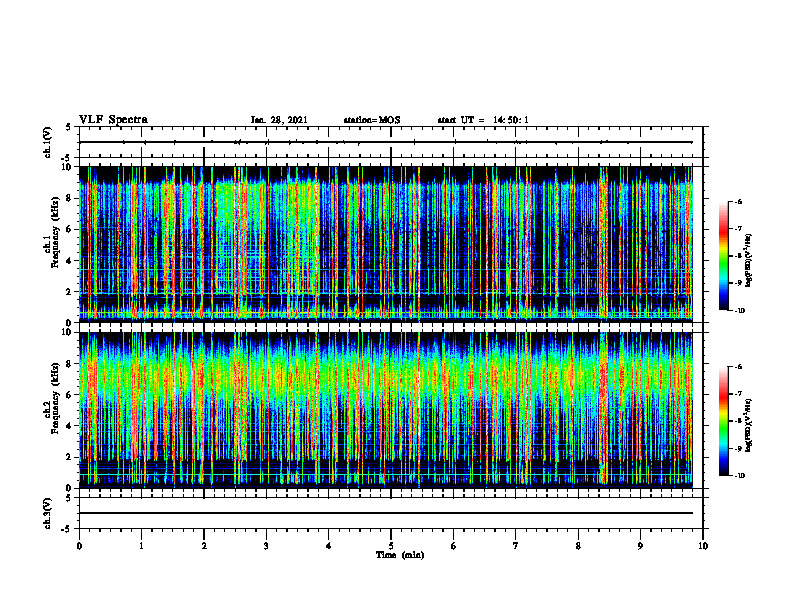Click inside the ch.1 frequency spectrogram panel
The image size is (792, 612).
click(386, 244)
